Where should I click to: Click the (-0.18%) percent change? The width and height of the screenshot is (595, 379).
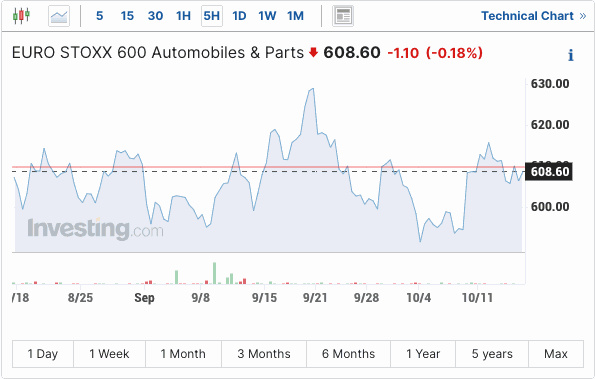coord(454,53)
